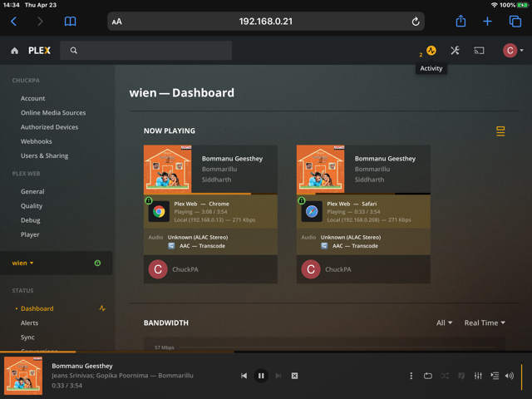
Task: Open Safari bookmarks book icon
Action: point(70,22)
